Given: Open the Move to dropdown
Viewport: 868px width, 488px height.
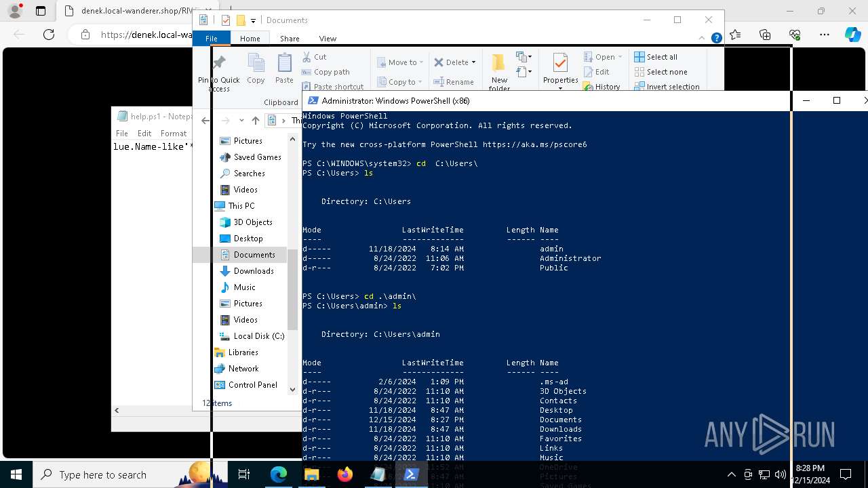Looking at the screenshot, I should [x=400, y=62].
